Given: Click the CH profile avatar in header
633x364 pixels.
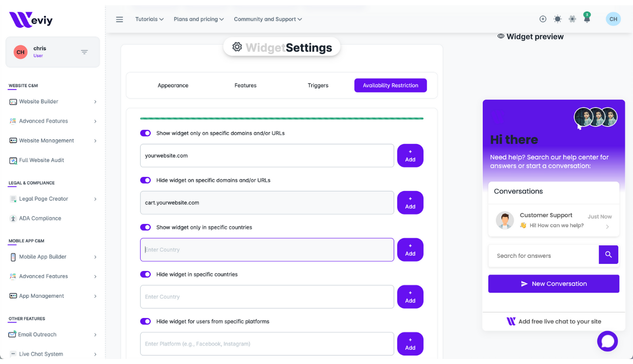Looking at the screenshot, I should click(613, 19).
